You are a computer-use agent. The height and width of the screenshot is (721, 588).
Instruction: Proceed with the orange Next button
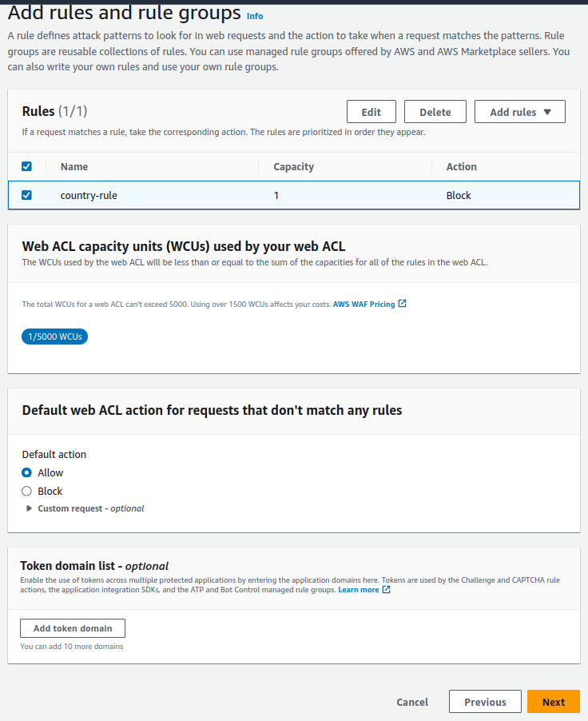tap(553, 702)
